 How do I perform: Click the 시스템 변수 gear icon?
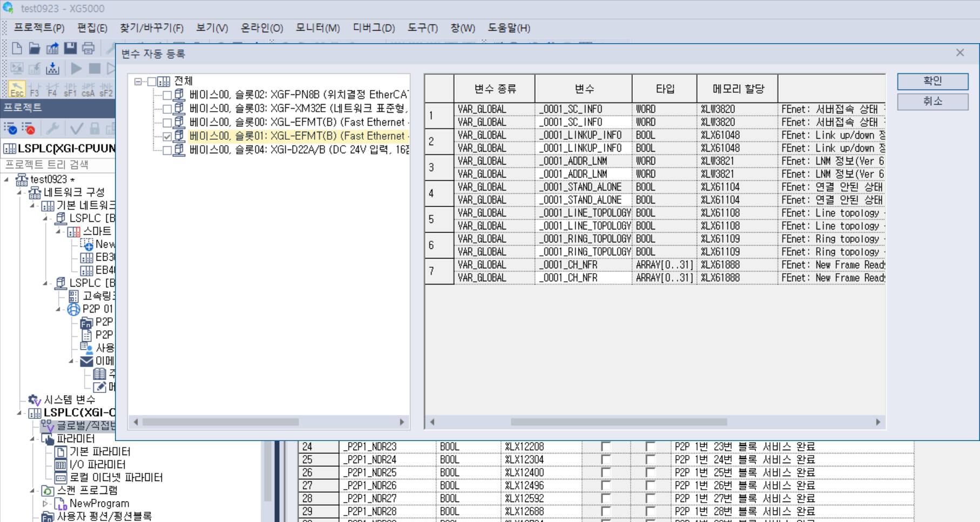pos(34,399)
